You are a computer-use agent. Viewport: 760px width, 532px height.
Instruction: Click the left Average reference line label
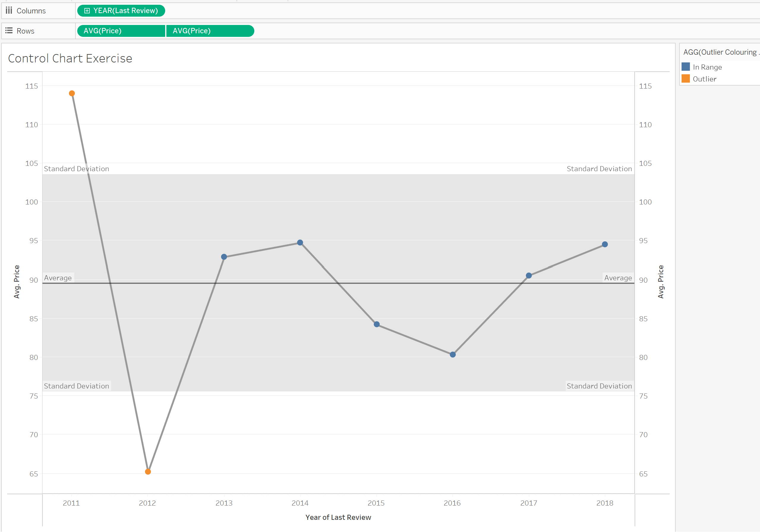tap(58, 278)
